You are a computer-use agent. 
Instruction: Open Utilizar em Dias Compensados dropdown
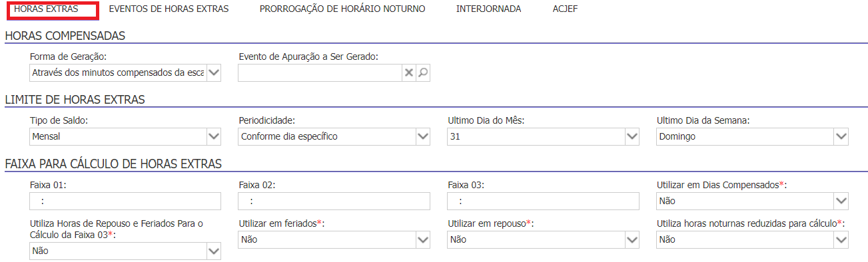[x=753, y=201]
